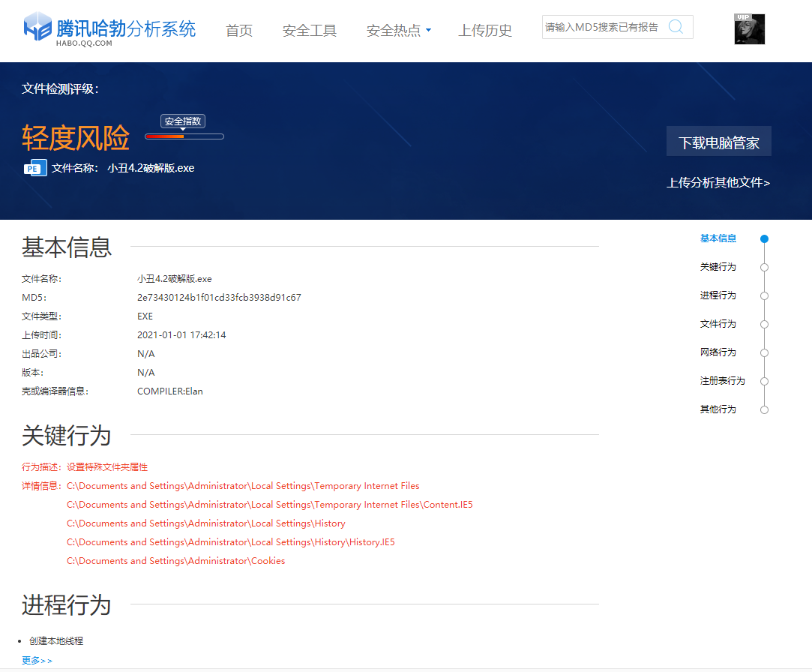The height and width of the screenshot is (672, 812).
Task: Click the 基本信息 timeline dot
Action: pos(764,239)
